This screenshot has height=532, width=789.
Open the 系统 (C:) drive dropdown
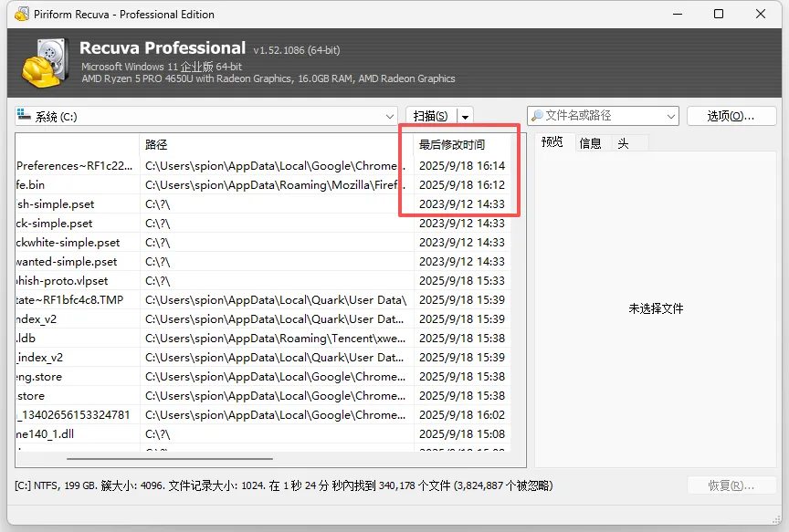click(x=389, y=116)
